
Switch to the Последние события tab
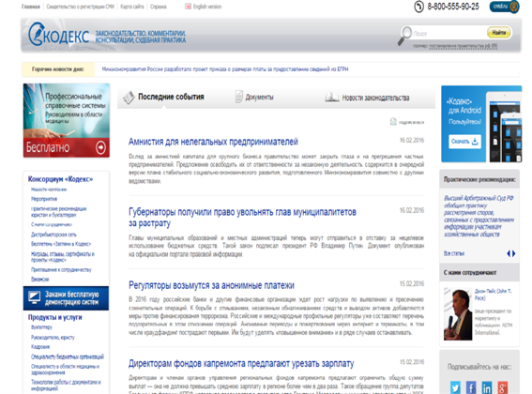point(171,97)
